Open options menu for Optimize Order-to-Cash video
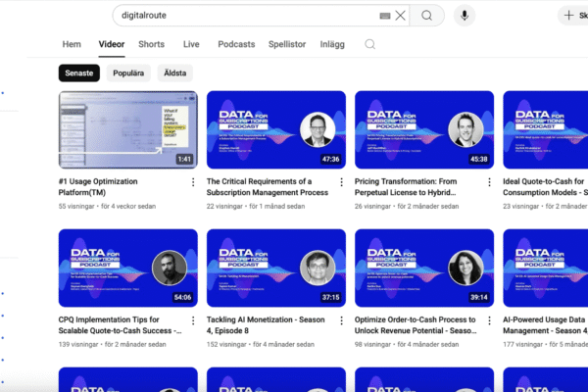The width and height of the screenshot is (588, 392). click(489, 320)
